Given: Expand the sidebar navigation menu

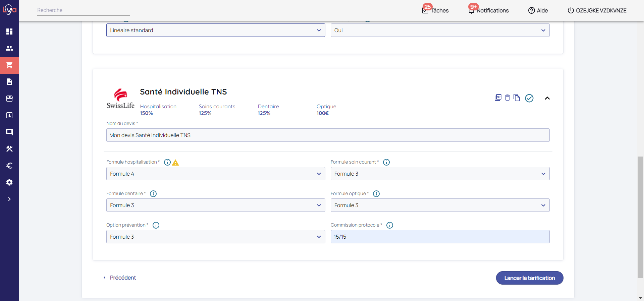Looking at the screenshot, I should 9,199.
